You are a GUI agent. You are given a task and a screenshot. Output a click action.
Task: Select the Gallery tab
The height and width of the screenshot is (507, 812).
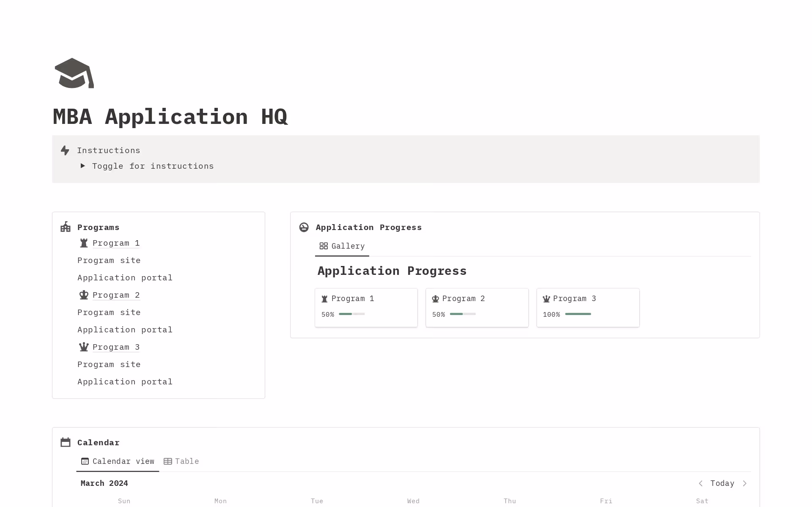point(342,246)
